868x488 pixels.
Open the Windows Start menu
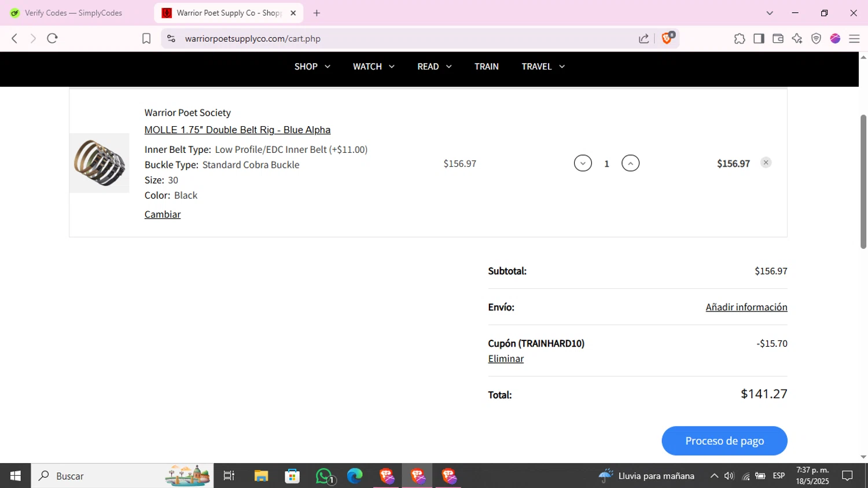[16, 476]
